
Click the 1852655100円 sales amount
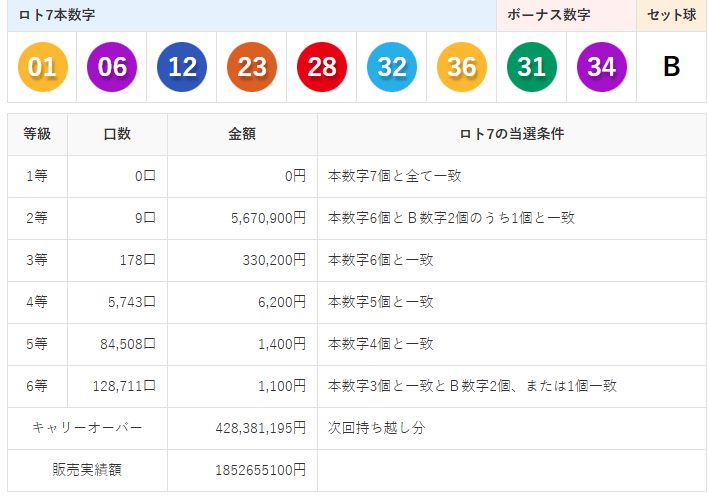(261, 470)
